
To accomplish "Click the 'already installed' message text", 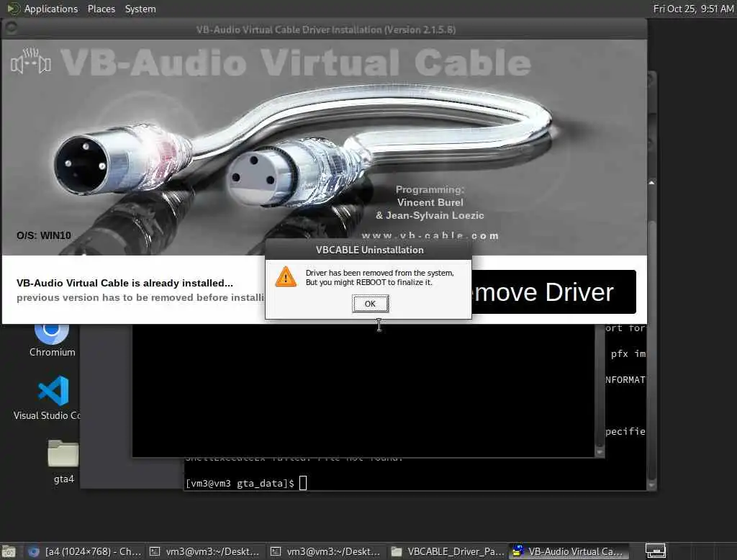I will tap(125, 283).
